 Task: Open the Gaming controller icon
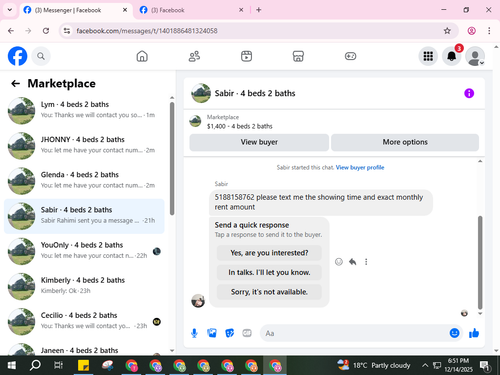point(350,56)
